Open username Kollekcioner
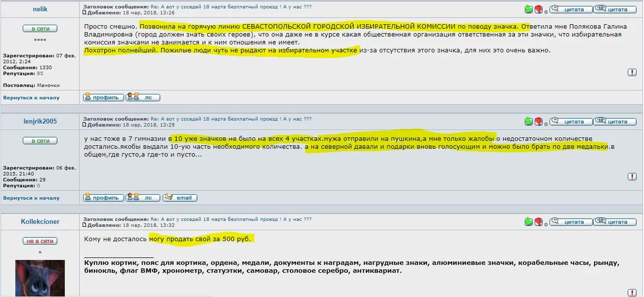This screenshot has height=297, width=644. pyautogui.click(x=40, y=221)
